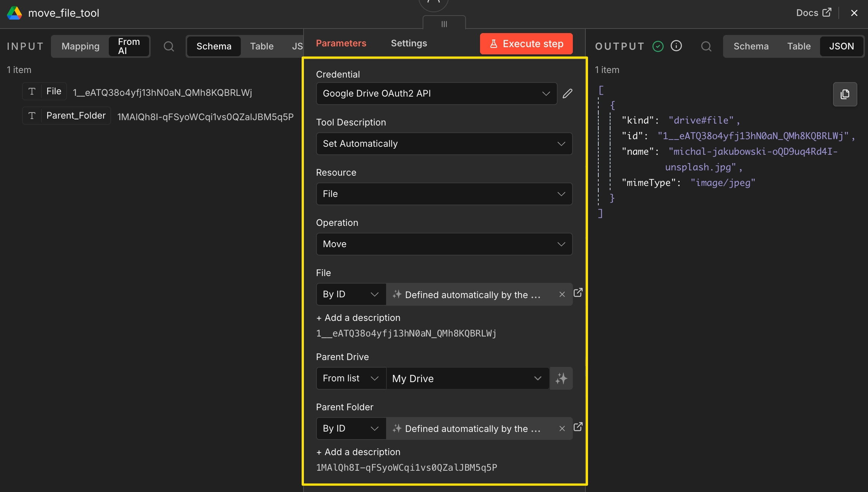Click File field Defined automatically value

472,294
